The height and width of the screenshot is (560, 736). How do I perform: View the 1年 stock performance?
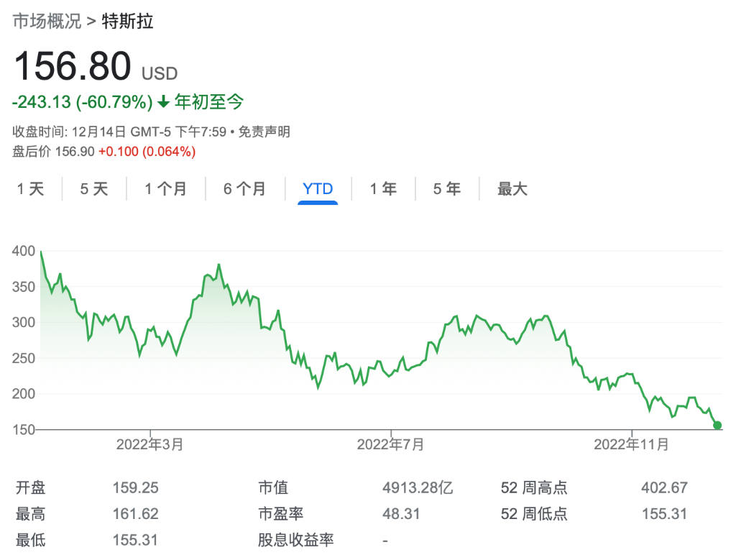pos(383,188)
